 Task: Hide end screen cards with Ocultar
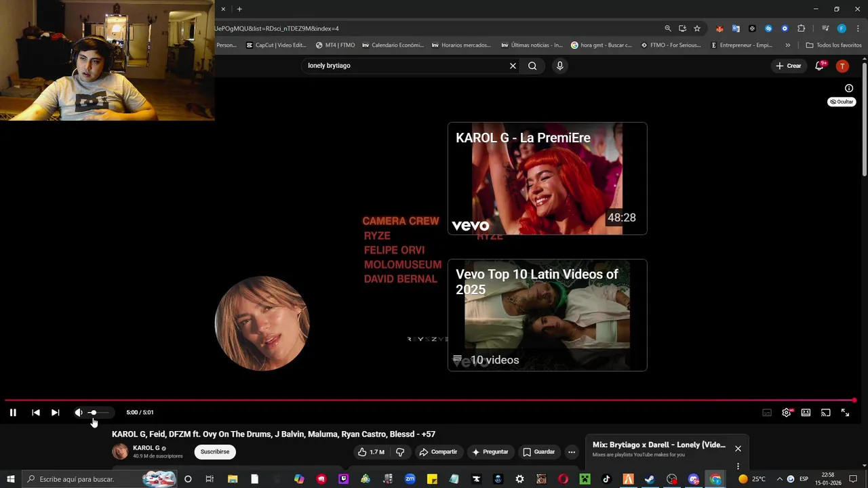842,102
